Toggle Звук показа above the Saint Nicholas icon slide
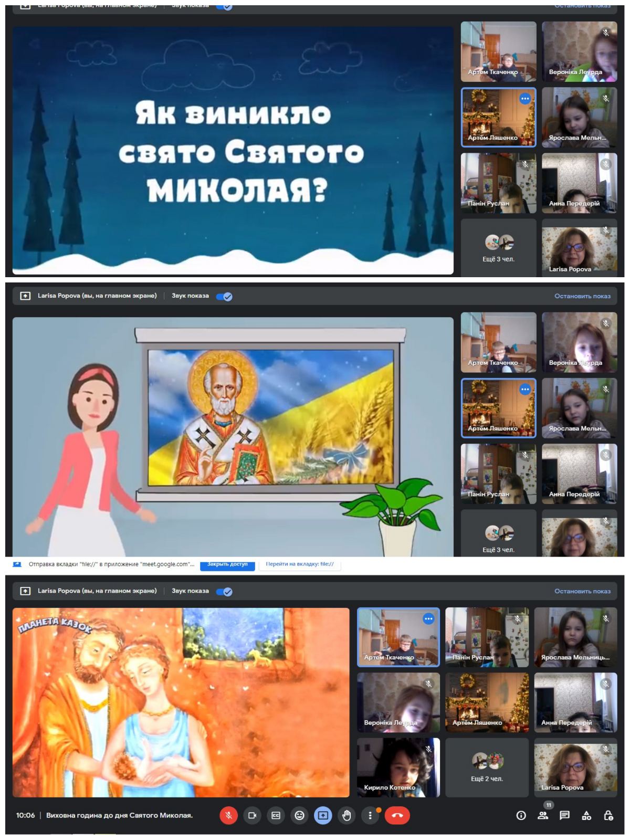The image size is (630, 840). click(x=224, y=297)
